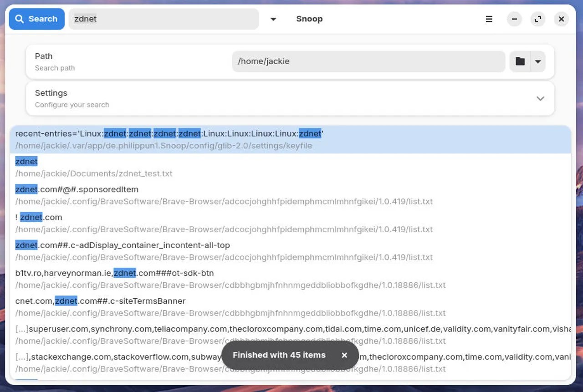The width and height of the screenshot is (583, 392).
Task: Select the cnet.com c-siteTermsBanner result
Action: 290,307
